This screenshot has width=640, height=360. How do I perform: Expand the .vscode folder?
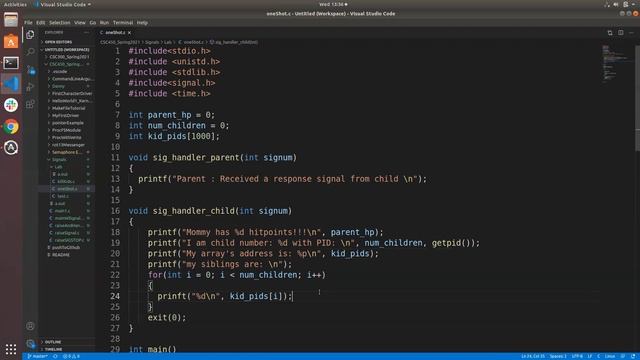coord(60,71)
